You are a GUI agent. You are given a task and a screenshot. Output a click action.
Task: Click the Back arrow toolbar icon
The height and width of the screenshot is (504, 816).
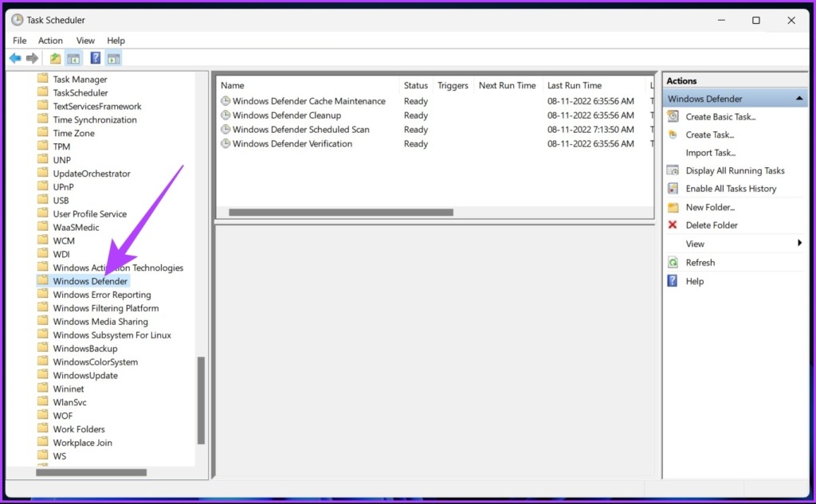coord(15,58)
